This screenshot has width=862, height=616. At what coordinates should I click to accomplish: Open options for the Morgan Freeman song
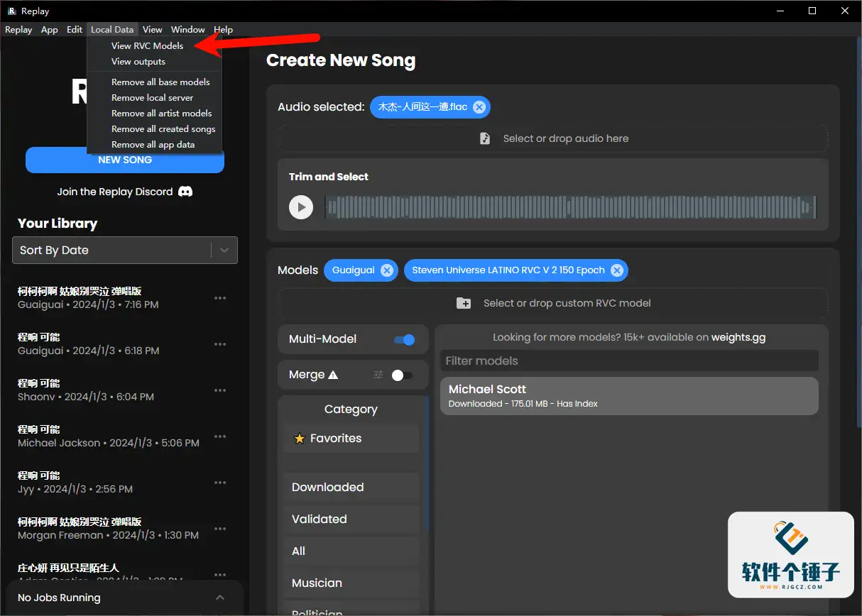click(x=220, y=529)
